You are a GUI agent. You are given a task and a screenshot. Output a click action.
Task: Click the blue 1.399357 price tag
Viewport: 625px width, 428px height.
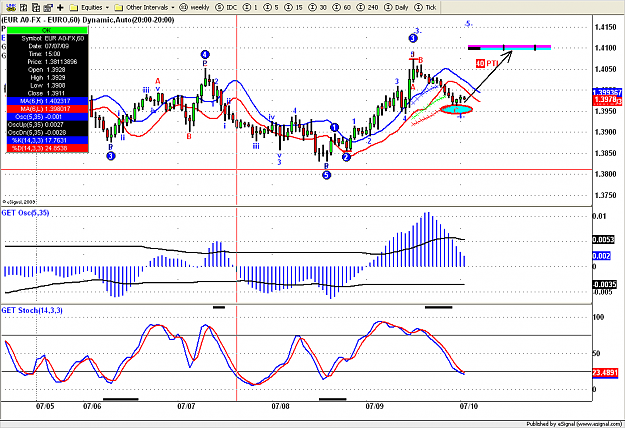[x=607, y=92]
